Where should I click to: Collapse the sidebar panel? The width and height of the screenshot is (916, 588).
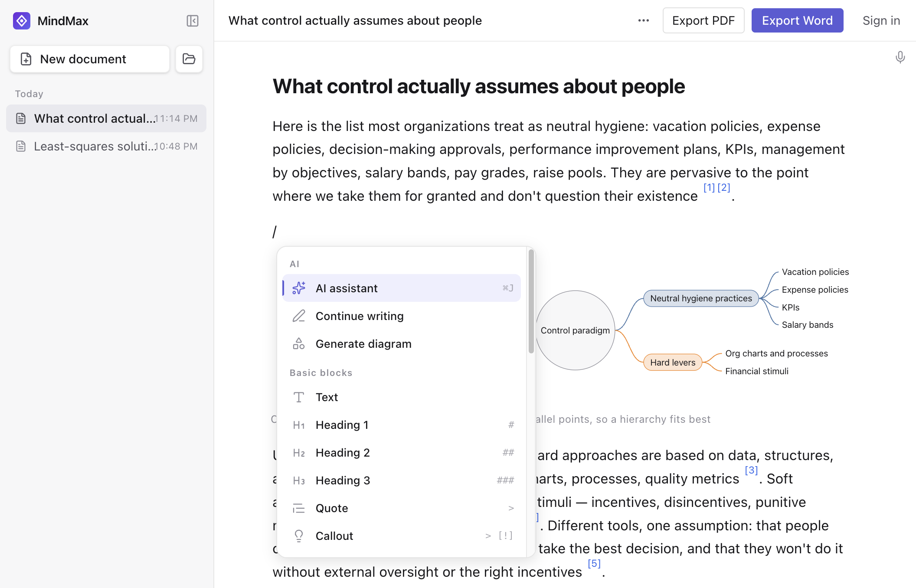click(193, 21)
